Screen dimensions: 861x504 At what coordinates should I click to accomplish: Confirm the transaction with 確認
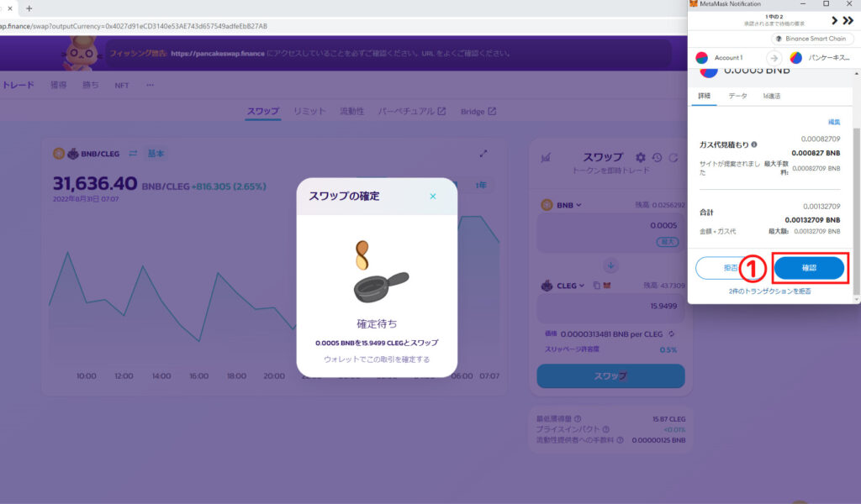[x=809, y=268]
